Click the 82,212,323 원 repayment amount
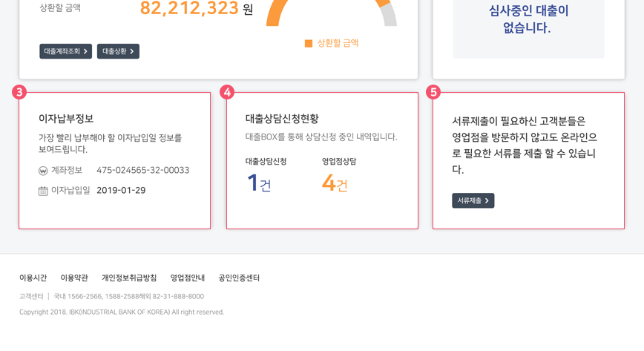Viewport: 644px width, 351px height. point(197,8)
